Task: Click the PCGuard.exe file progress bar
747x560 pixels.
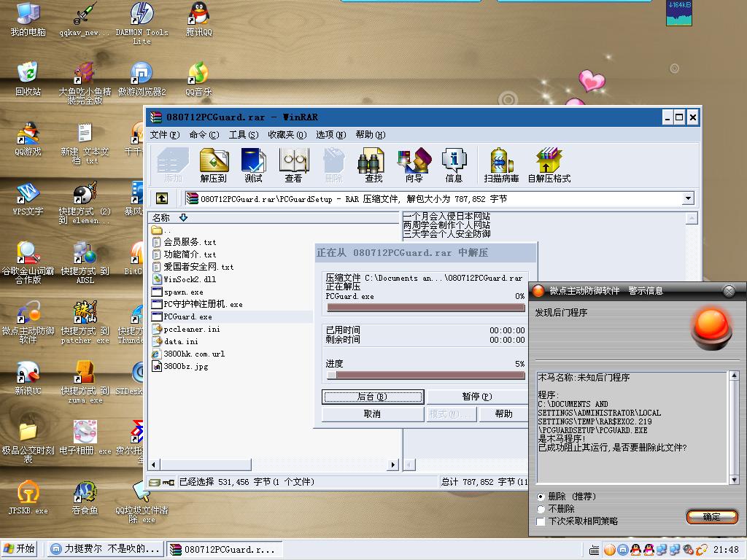Action: point(426,308)
